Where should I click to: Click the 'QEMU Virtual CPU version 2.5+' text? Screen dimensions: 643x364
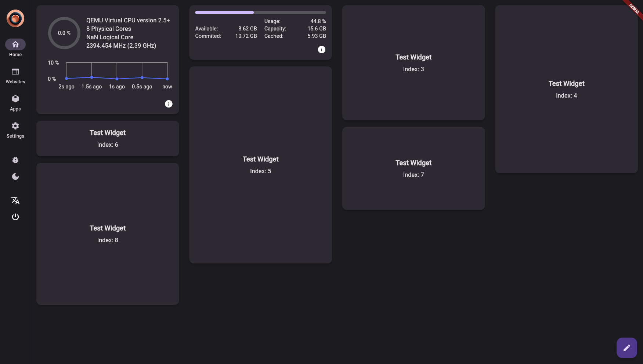pos(128,21)
